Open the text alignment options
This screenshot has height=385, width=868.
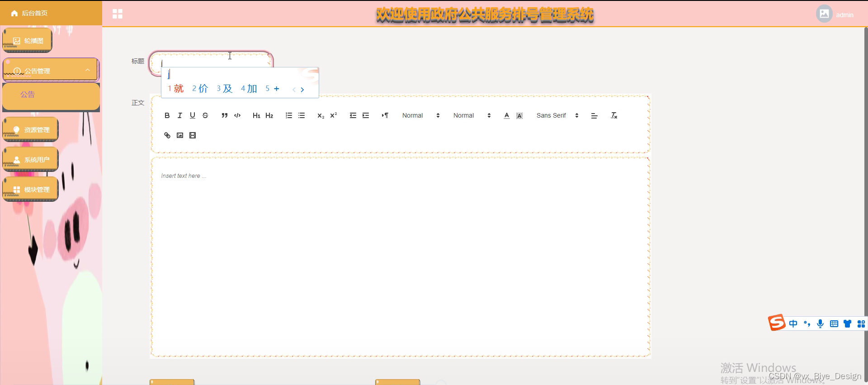tap(594, 115)
